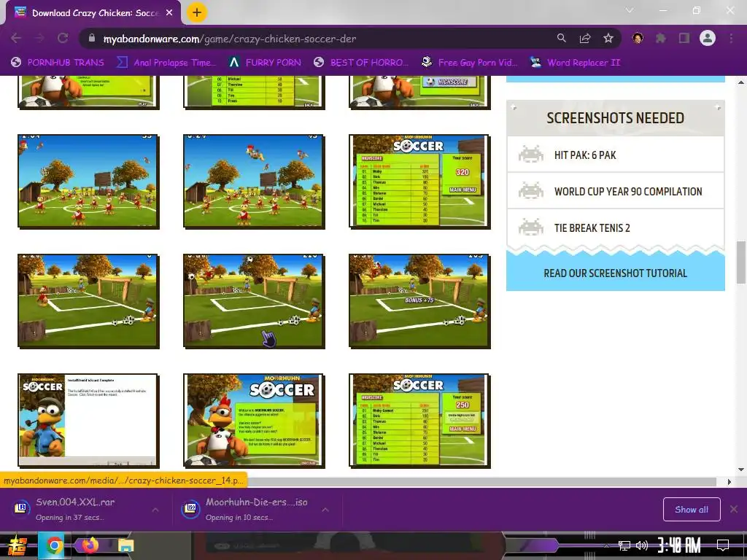This screenshot has width=747, height=560.
Task: Click the forward navigation arrow
Action: (x=39, y=39)
